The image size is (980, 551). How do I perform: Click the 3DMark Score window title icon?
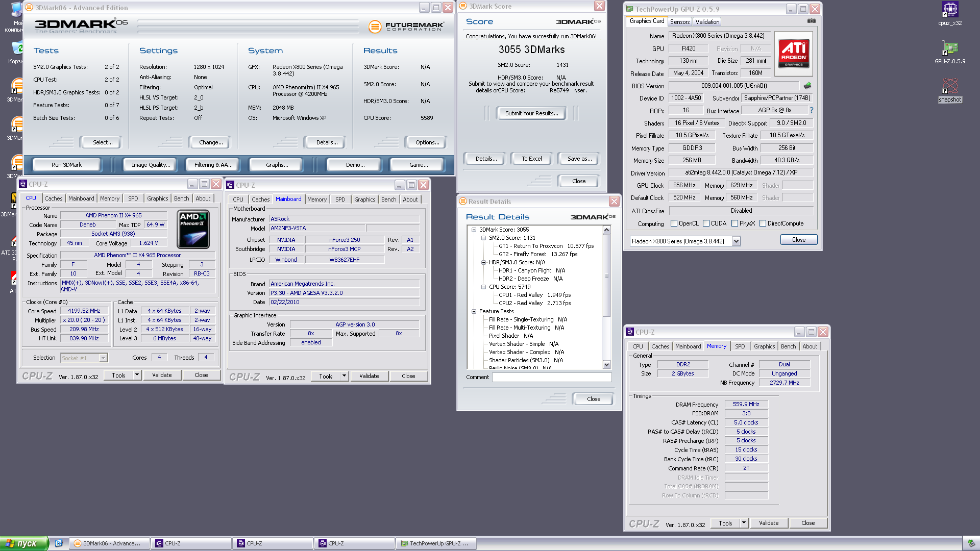[463, 6]
